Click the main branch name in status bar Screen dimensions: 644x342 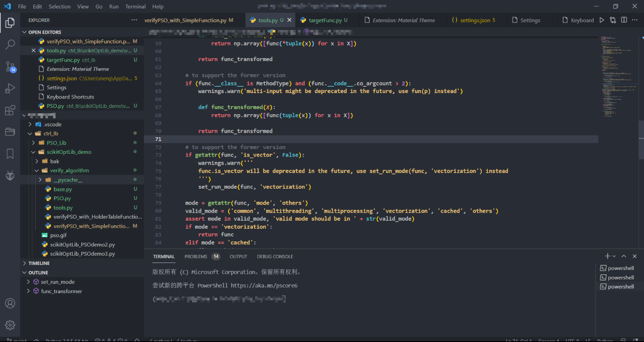[x=19, y=339]
